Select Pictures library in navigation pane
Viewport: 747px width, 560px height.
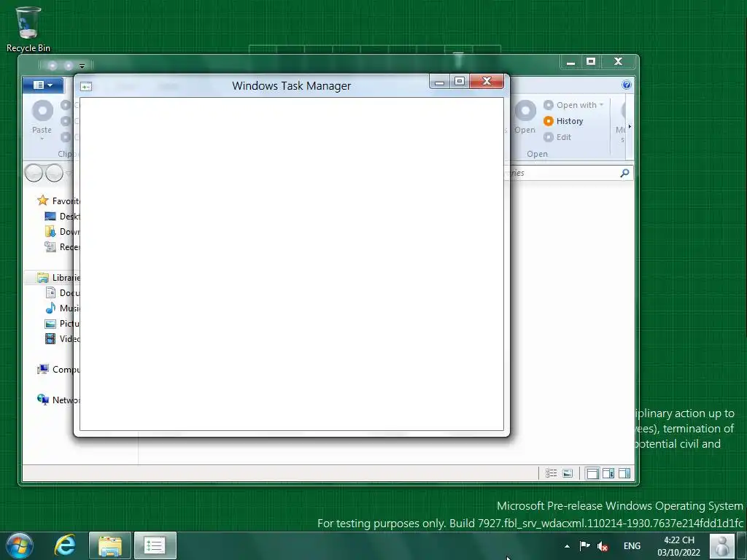click(62, 323)
